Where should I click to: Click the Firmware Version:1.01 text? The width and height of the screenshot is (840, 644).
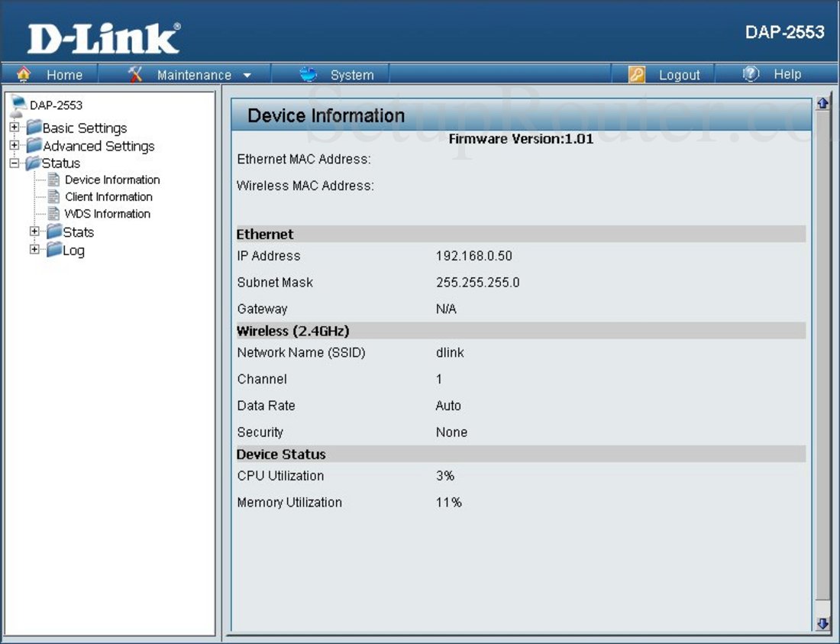point(522,139)
